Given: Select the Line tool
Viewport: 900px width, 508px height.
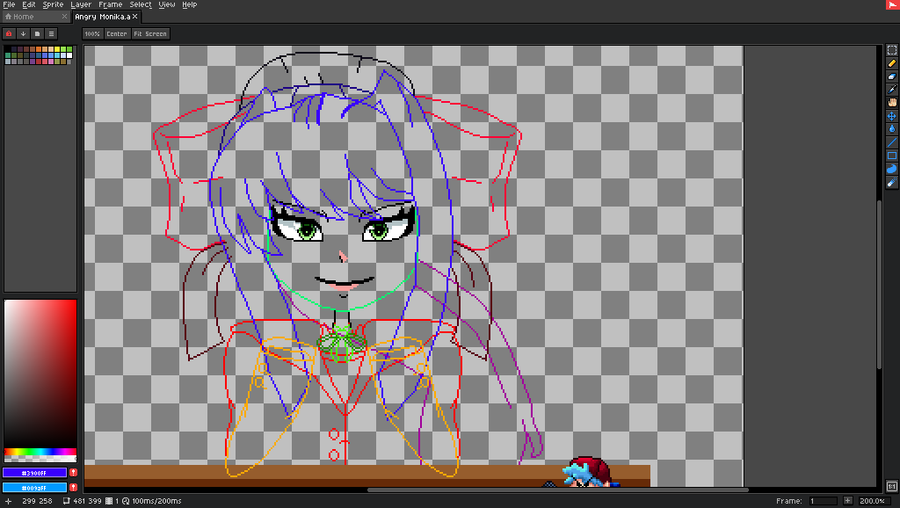Looking at the screenshot, I should point(891,142).
